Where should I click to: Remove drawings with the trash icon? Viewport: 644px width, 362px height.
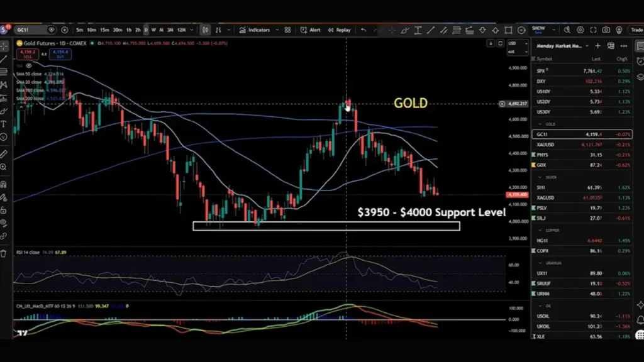(4, 254)
